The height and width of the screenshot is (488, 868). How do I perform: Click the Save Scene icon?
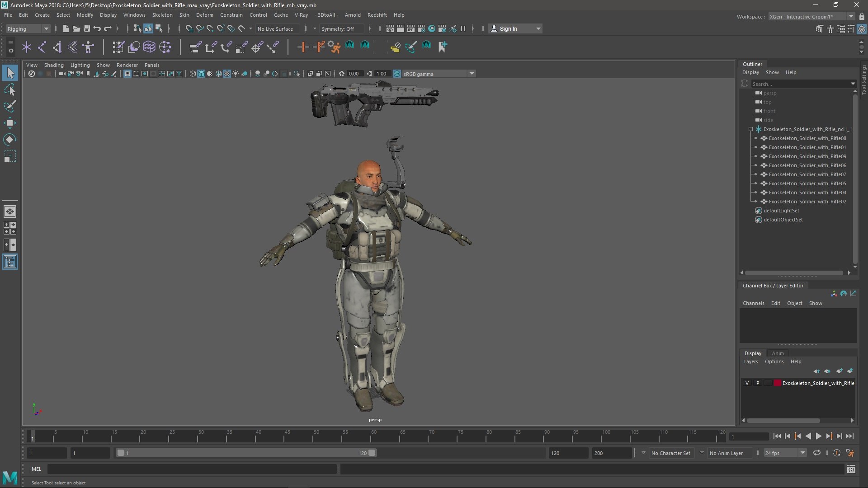tap(86, 28)
